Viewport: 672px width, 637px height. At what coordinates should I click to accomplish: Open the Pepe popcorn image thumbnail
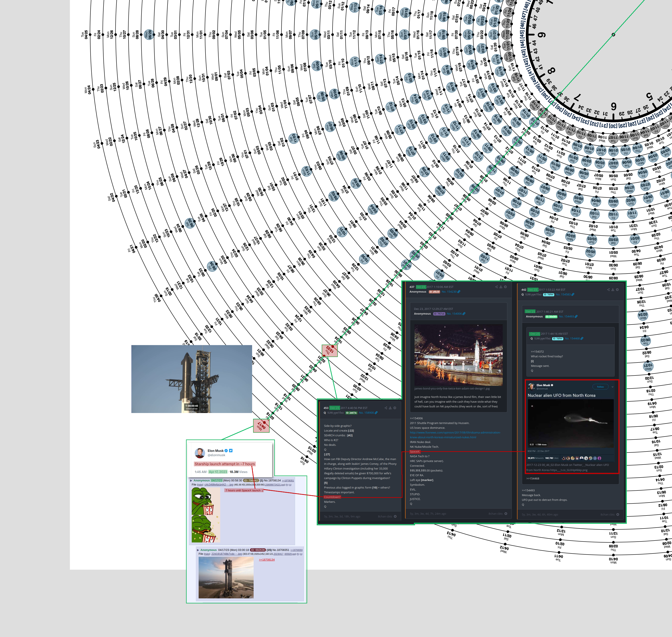206,515
